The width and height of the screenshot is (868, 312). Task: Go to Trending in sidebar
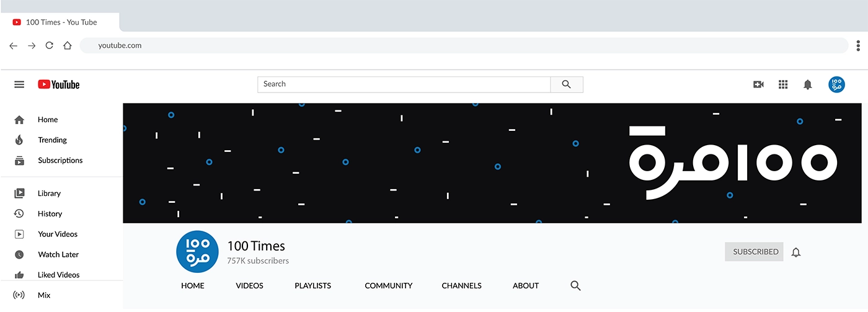(x=52, y=140)
